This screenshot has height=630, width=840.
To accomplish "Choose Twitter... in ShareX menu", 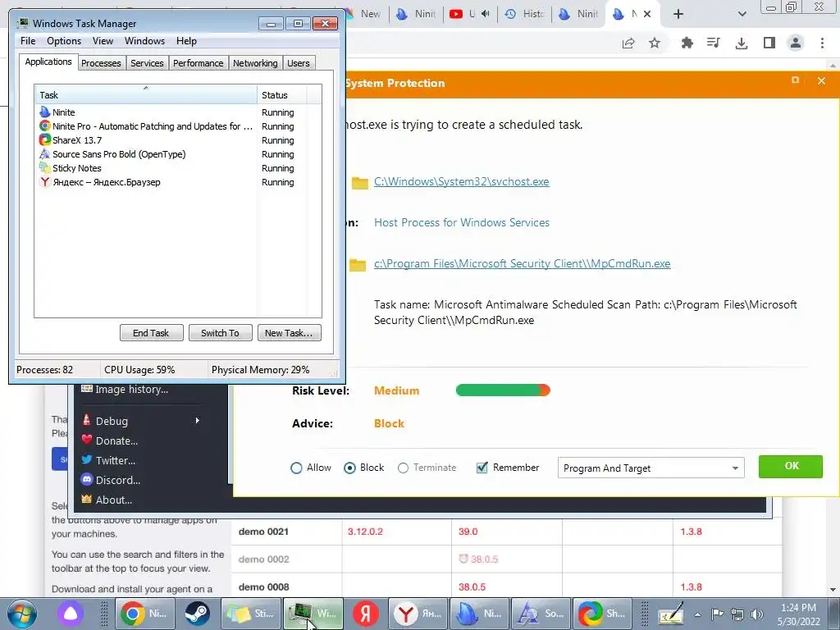I will click(115, 461).
